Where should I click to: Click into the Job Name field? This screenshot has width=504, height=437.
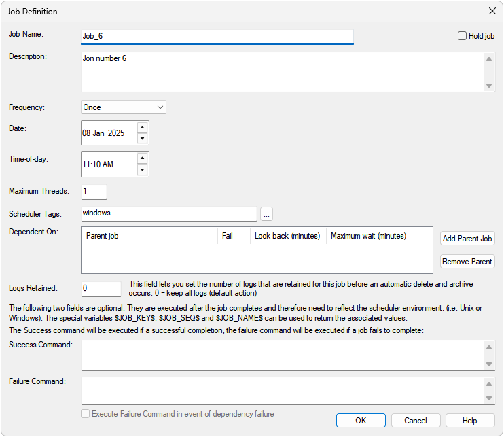[x=217, y=36]
